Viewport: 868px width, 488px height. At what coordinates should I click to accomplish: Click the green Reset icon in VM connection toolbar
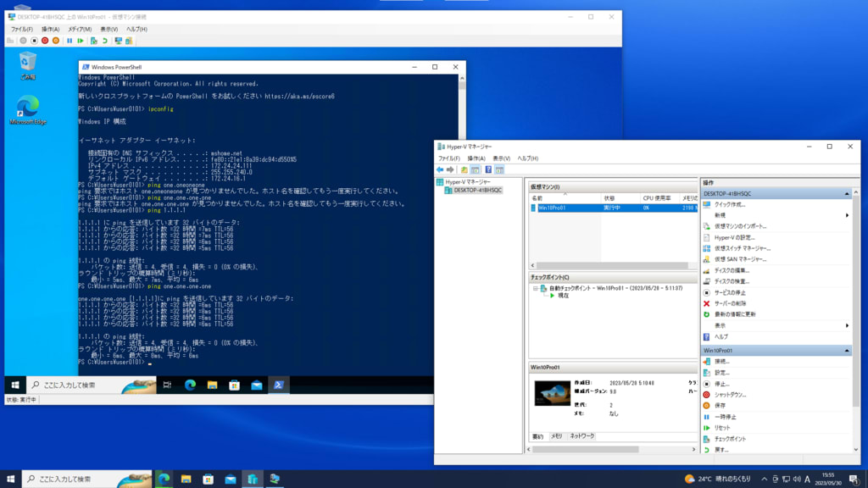point(81,41)
